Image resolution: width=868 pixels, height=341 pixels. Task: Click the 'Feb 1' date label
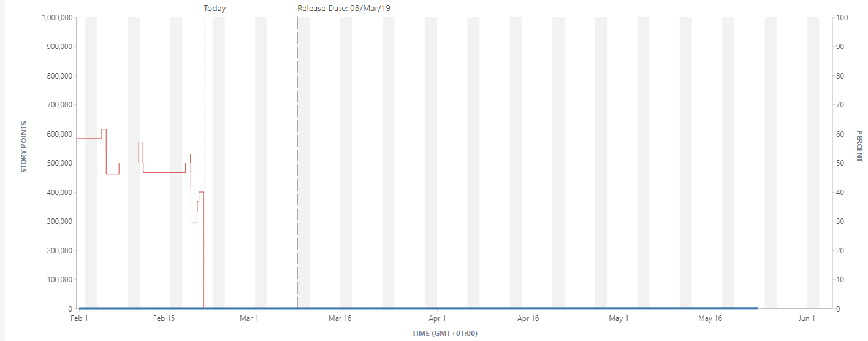pyautogui.click(x=79, y=318)
